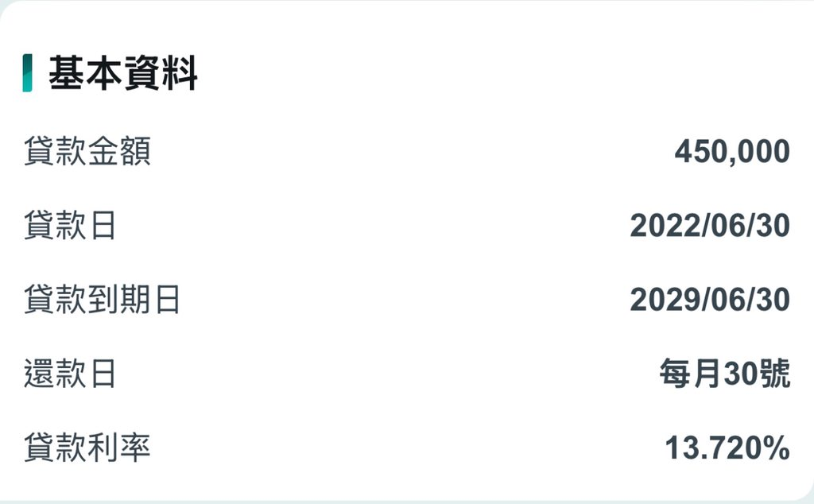
Task: Select the interest rate value 13.720%
Action: click(727, 449)
